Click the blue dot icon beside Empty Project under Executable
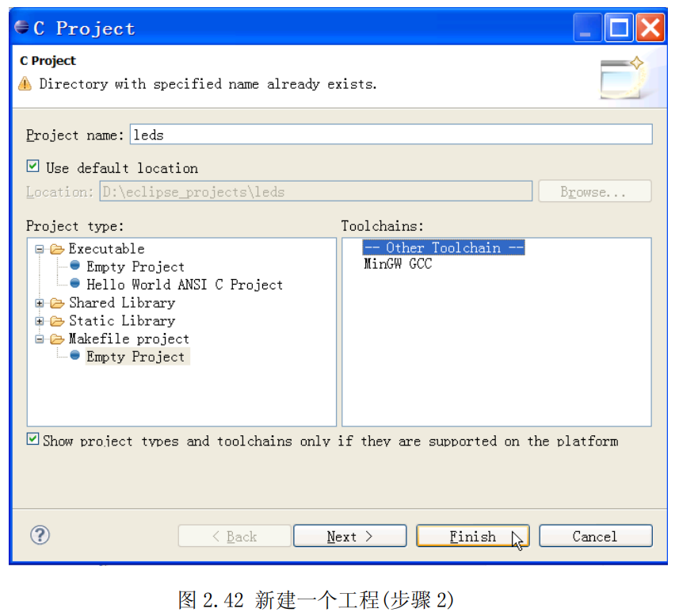679x616 pixels. (x=74, y=266)
